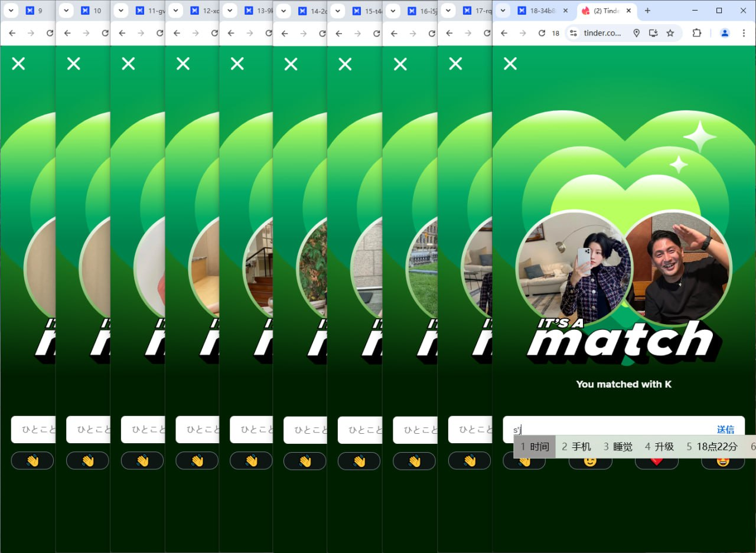Screen dimensions: 756x553
Task: Click the install app icon in address bar
Action: [x=653, y=33]
